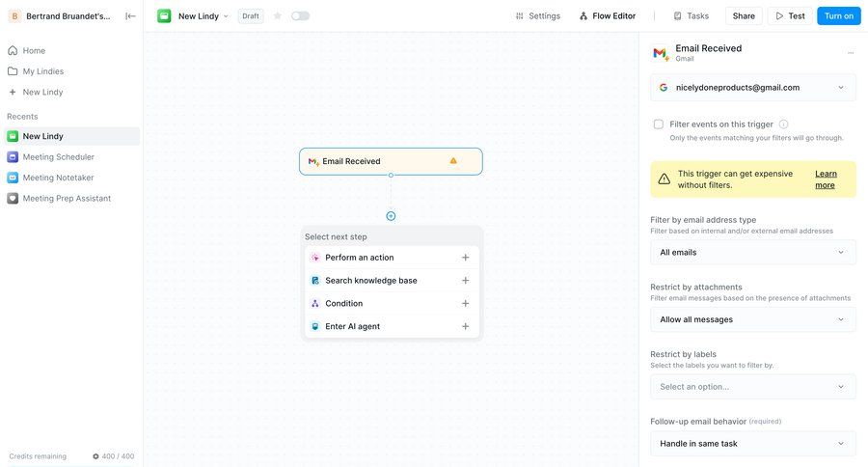The height and width of the screenshot is (467, 868).
Task: Click the Meeting Notetaker icon
Action: [13, 178]
